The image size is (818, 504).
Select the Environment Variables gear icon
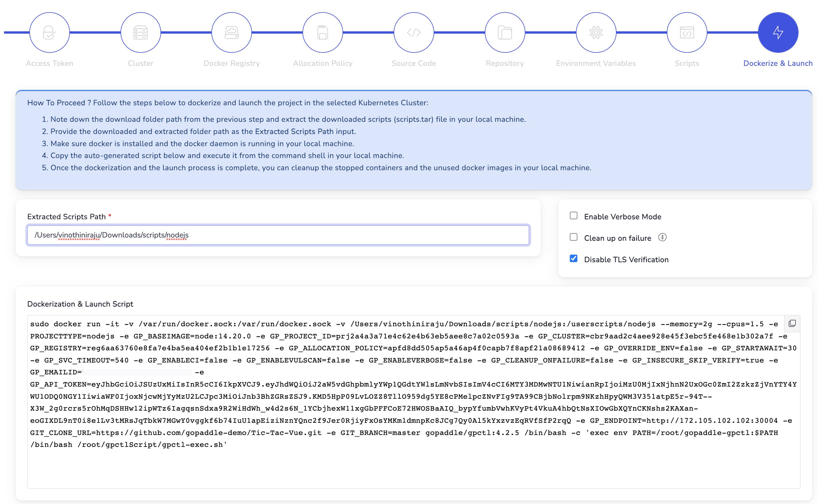596,32
